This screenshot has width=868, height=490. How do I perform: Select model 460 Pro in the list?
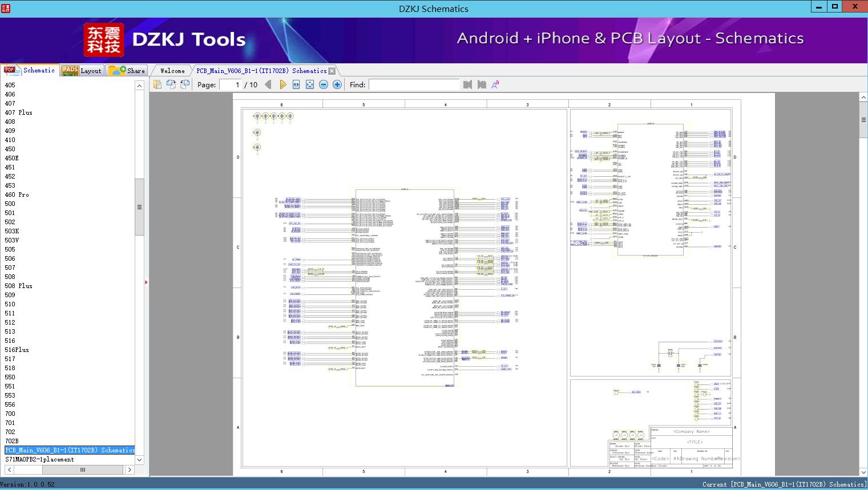pos(17,195)
